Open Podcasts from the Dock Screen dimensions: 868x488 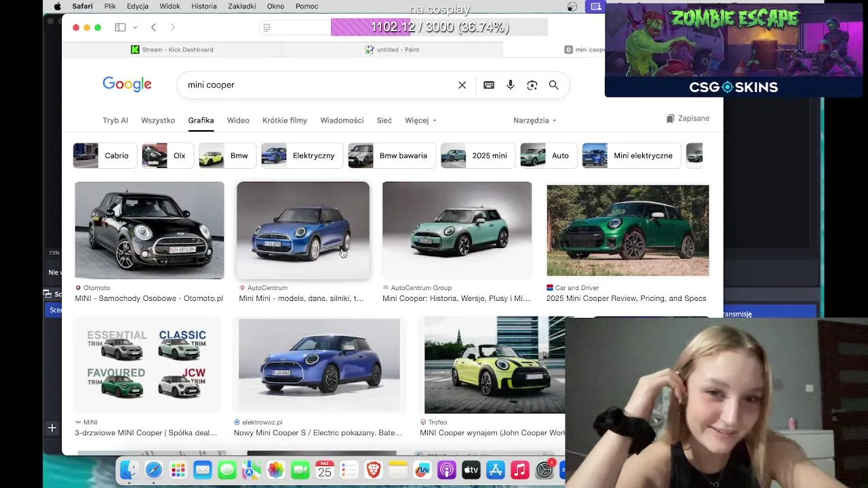coord(447,470)
